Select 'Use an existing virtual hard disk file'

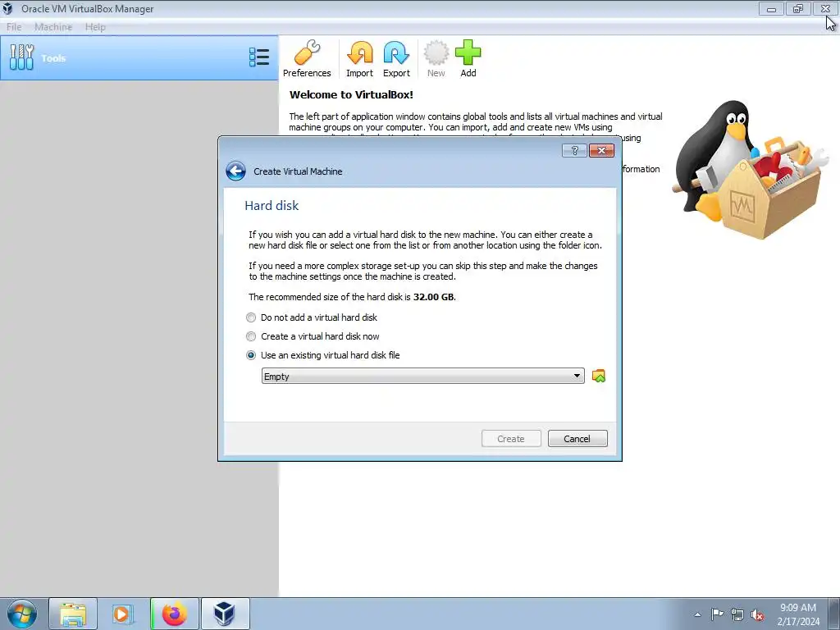pyautogui.click(x=323, y=355)
